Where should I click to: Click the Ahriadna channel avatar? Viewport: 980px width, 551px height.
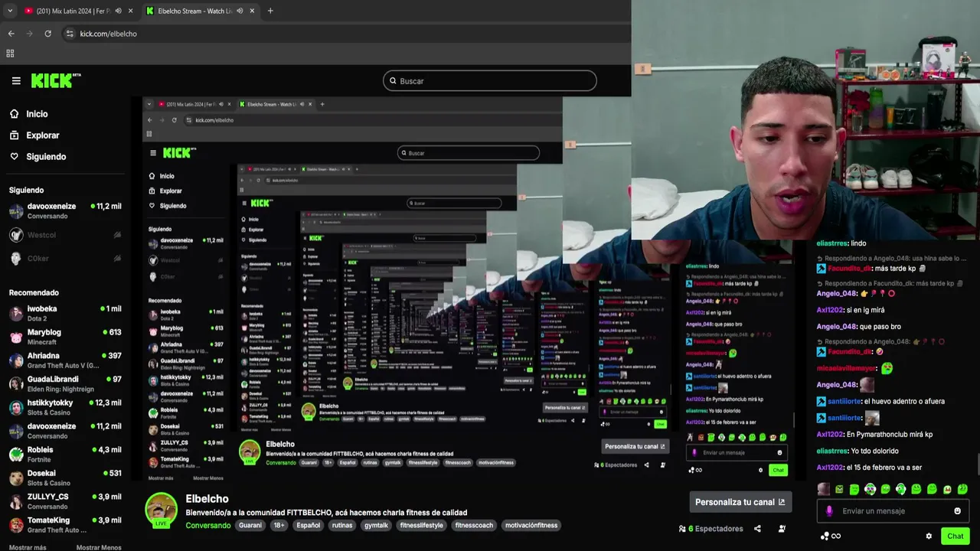point(16,360)
